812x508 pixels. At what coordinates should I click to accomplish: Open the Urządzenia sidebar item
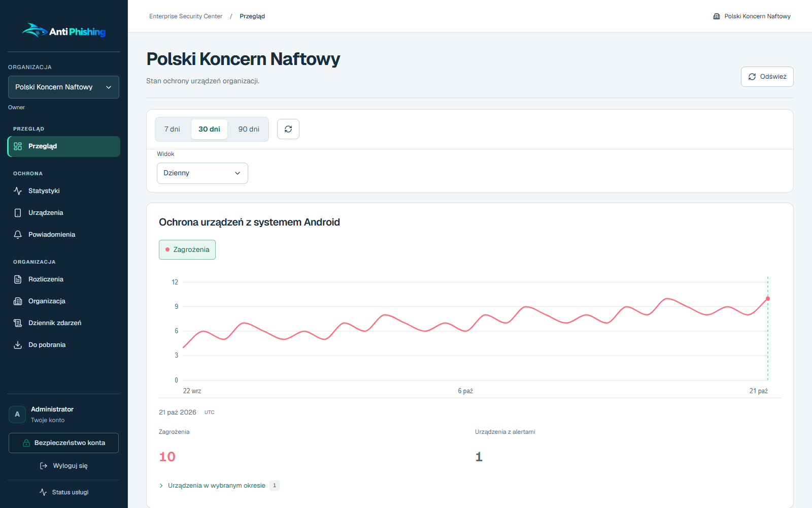pyautogui.click(x=63, y=213)
